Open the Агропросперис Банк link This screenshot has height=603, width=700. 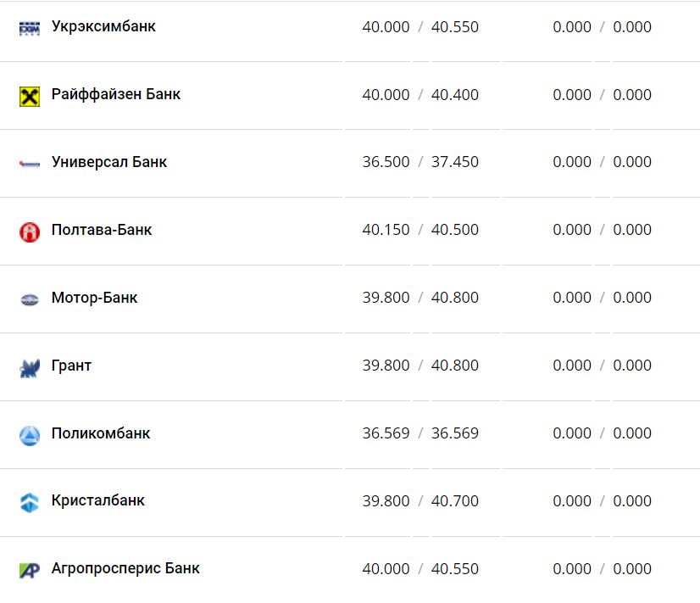click(x=125, y=568)
